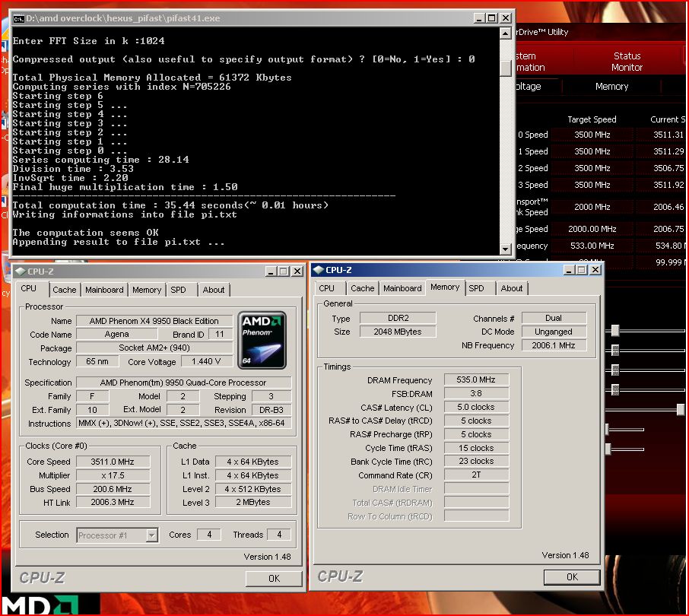Click the DRAM Frequency value 535.0 MHz
This screenshot has width=689, height=616.
pos(476,379)
